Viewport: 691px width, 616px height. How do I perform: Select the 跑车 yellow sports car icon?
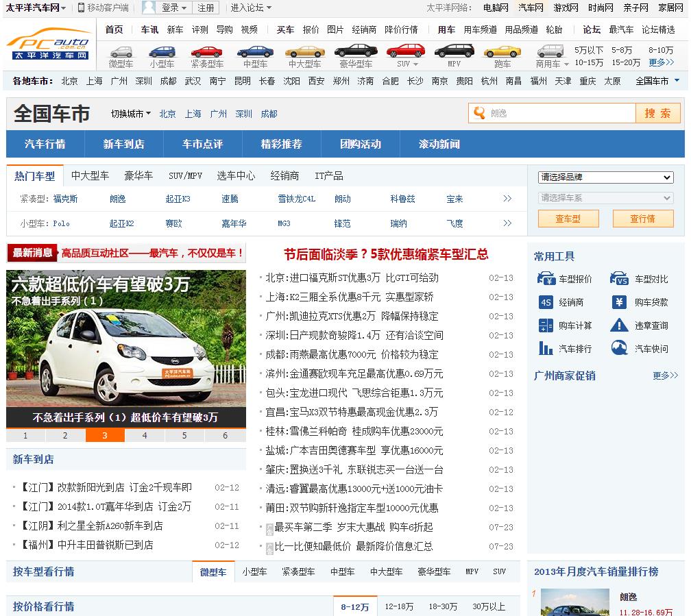502,51
